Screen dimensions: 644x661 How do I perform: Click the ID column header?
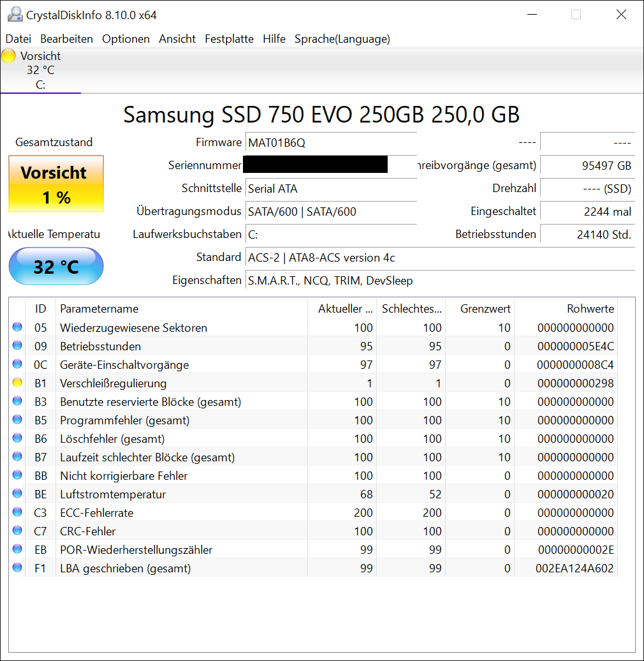point(40,309)
